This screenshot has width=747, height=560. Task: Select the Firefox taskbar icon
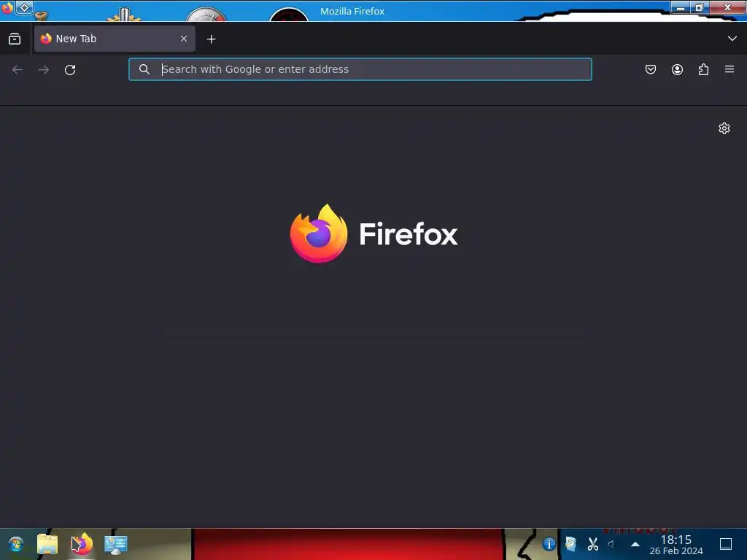click(x=82, y=544)
